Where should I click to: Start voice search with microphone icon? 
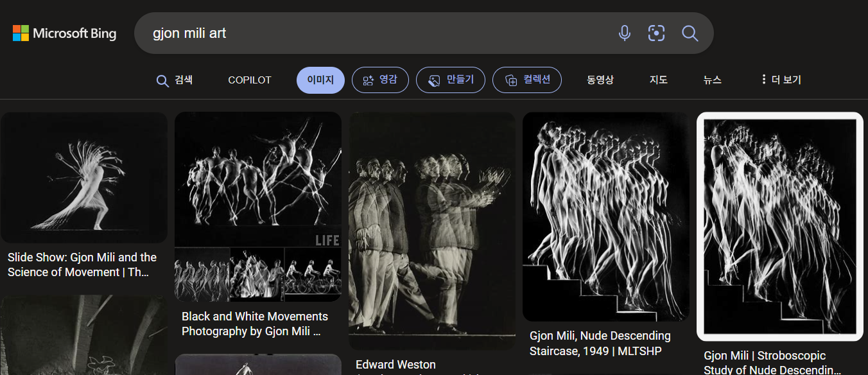pos(624,33)
